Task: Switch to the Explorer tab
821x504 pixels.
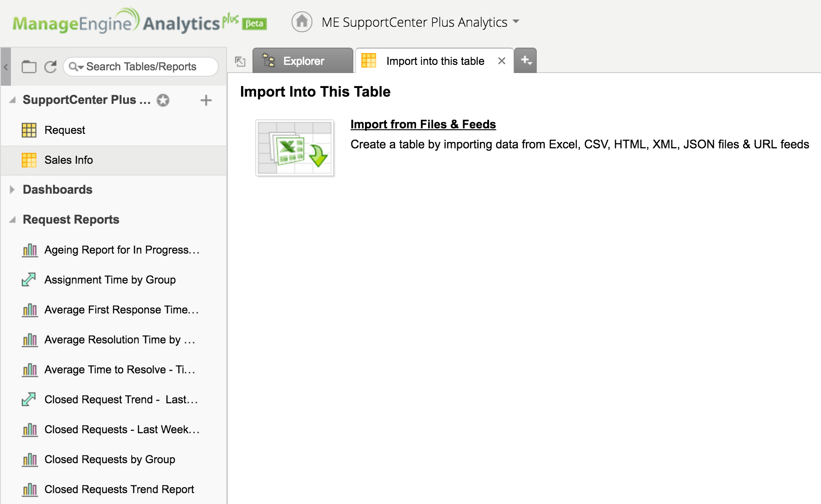Action: pyautogui.click(x=303, y=60)
